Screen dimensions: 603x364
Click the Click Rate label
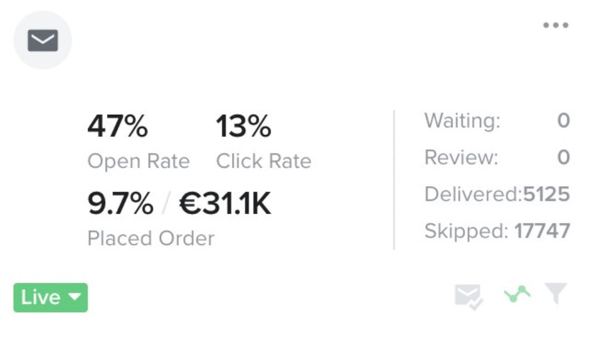263,161
